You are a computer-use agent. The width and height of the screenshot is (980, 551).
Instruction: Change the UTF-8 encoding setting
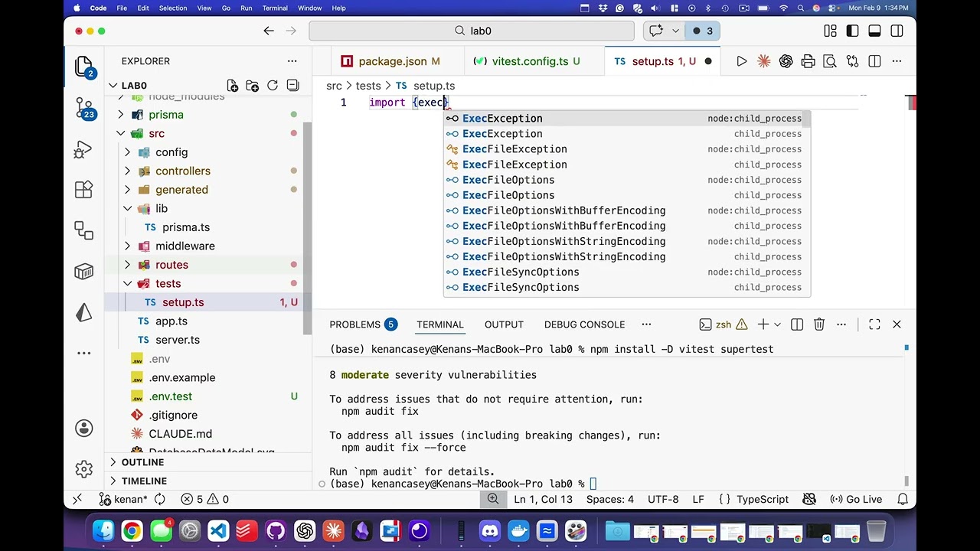(x=663, y=499)
